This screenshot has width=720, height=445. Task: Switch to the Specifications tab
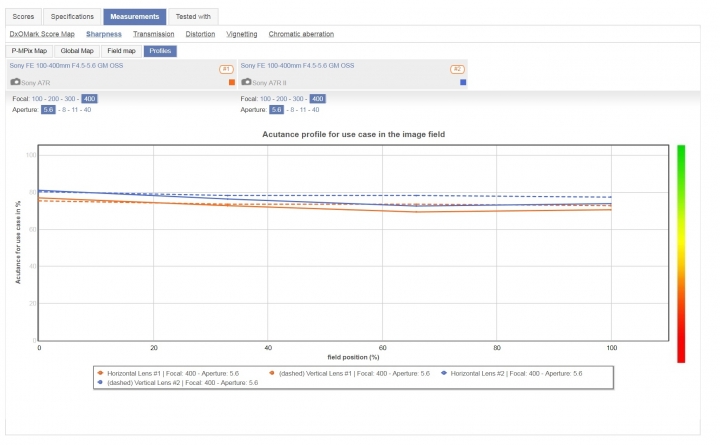[72, 17]
